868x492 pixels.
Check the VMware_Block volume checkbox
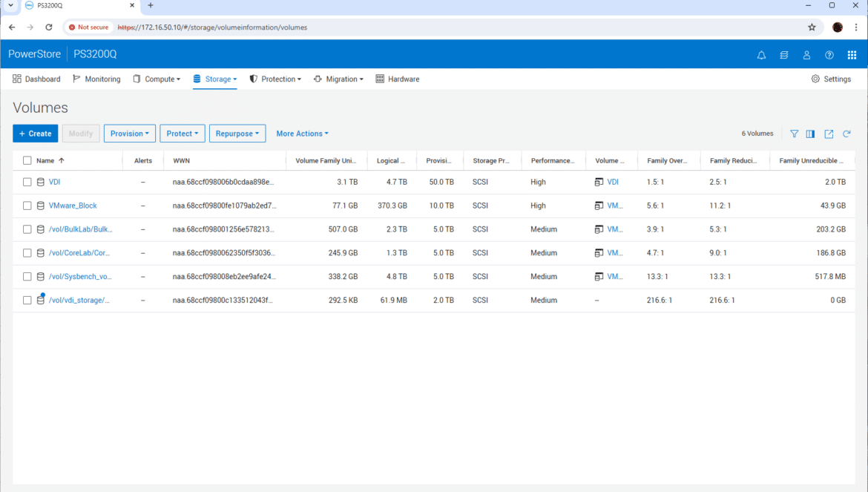[x=27, y=206]
